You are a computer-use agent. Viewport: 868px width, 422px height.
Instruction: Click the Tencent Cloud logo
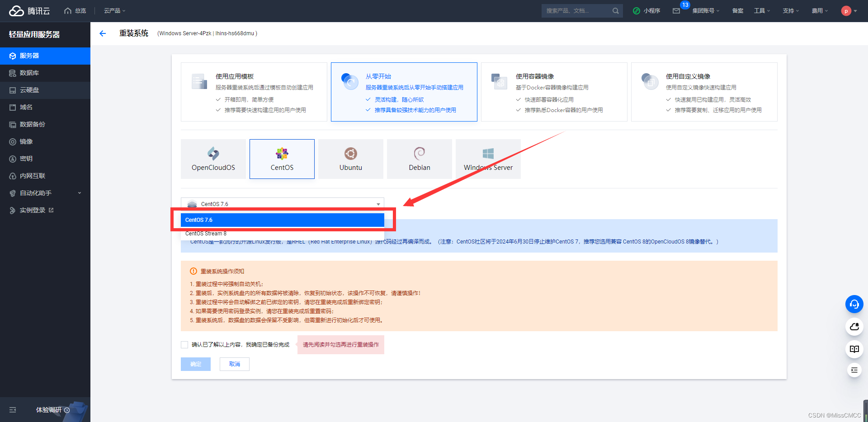(29, 11)
